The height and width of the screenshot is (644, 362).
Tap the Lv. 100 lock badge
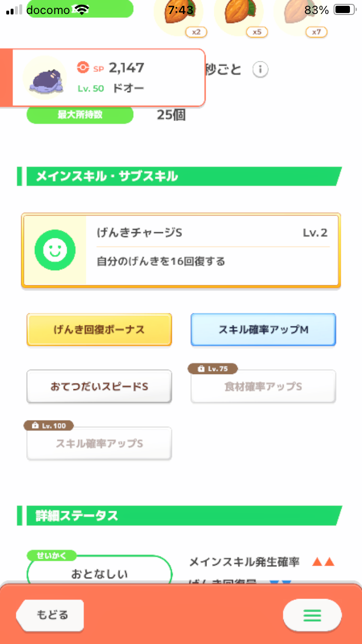49,426
